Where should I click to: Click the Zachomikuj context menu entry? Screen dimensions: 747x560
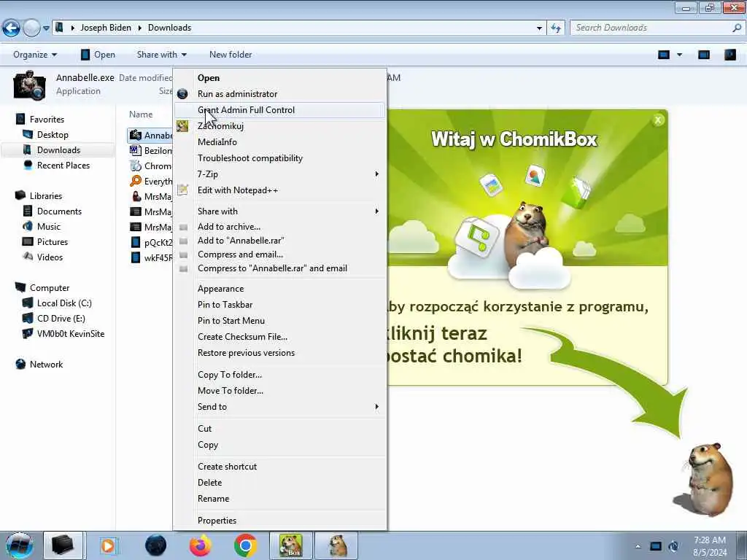click(220, 126)
